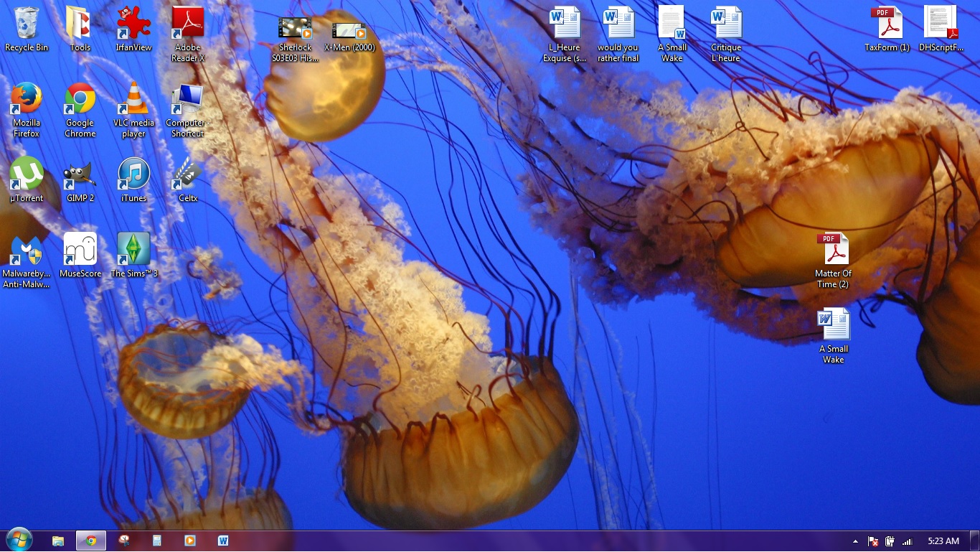Open Action Center flag notification icon
Image resolution: width=980 pixels, height=552 pixels.
[x=873, y=541]
